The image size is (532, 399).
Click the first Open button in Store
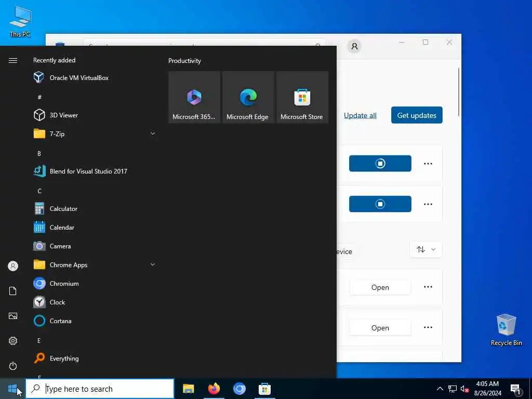point(380,287)
